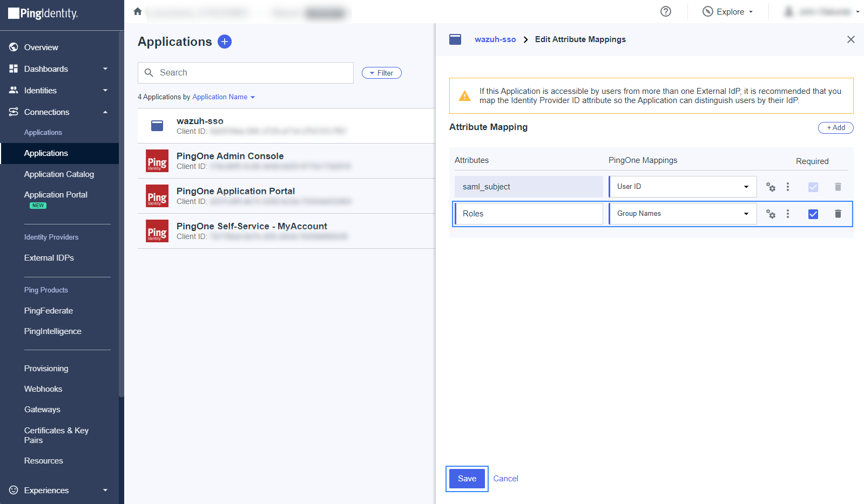
Task: Open the help question mark icon
Action: (666, 11)
